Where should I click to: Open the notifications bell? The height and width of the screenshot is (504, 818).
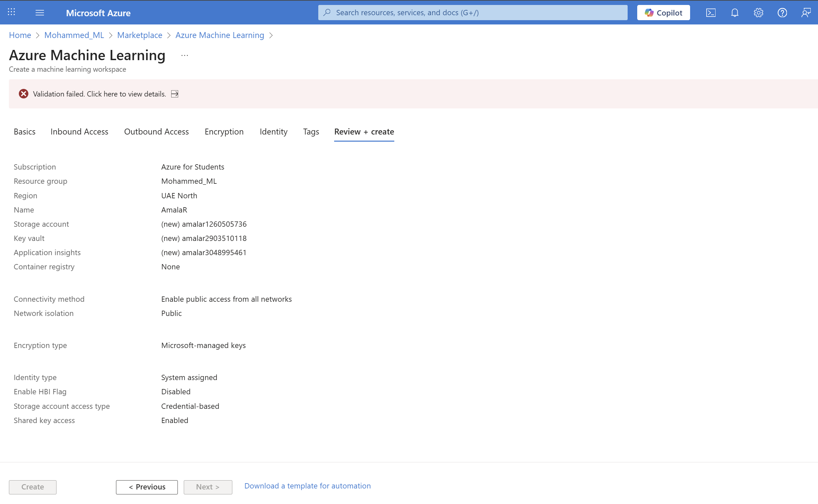735,13
